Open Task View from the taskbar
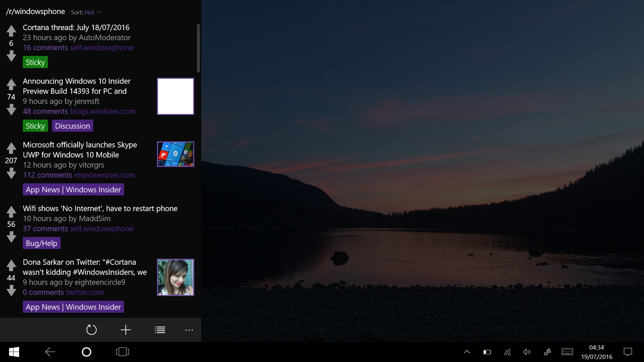This screenshot has width=644, height=362. click(122, 352)
